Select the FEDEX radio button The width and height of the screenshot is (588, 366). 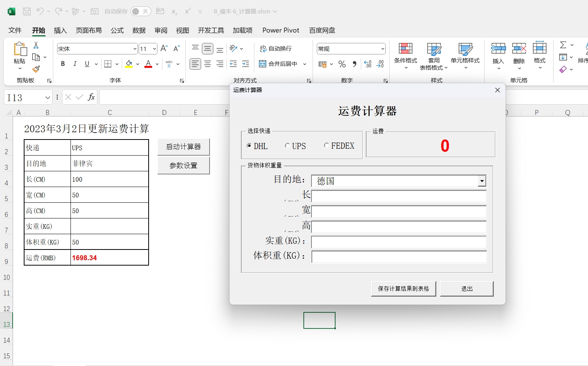(x=326, y=146)
